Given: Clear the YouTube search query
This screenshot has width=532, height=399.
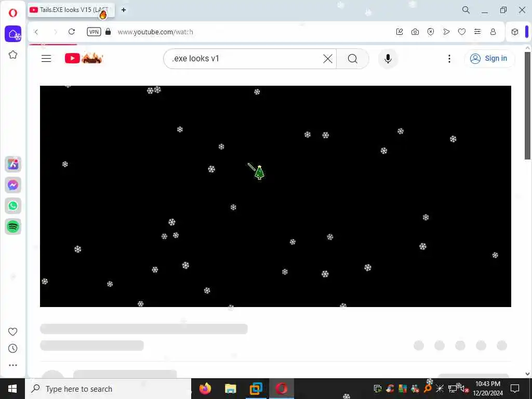Looking at the screenshot, I should point(328,59).
